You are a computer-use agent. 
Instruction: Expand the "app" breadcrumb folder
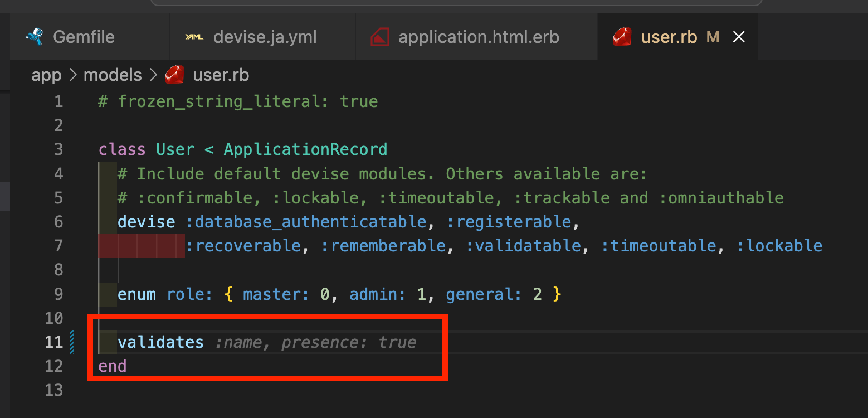click(x=46, y=75)
